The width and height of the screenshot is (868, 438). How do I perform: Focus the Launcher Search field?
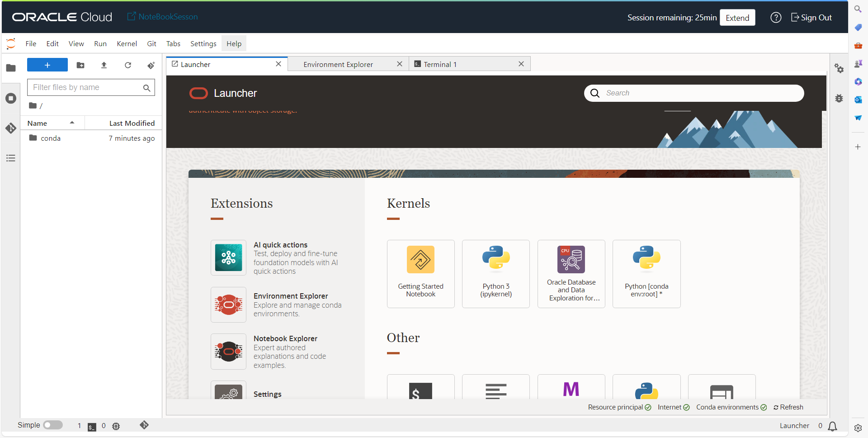(x=694, y=93)
